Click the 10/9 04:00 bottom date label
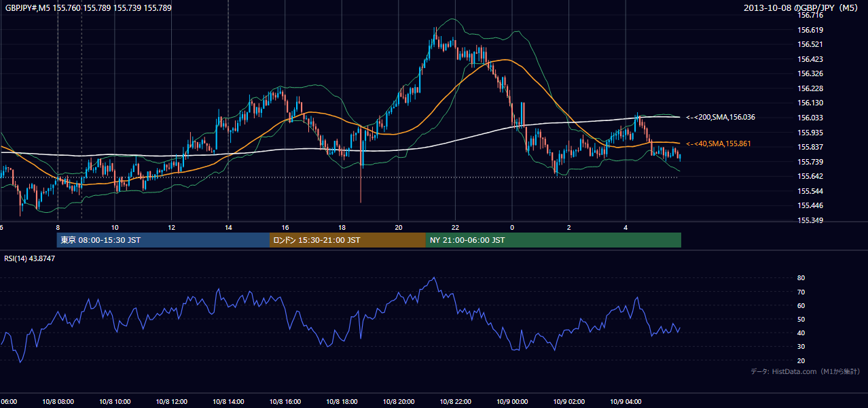868x408 pixels. click(626, 402)
